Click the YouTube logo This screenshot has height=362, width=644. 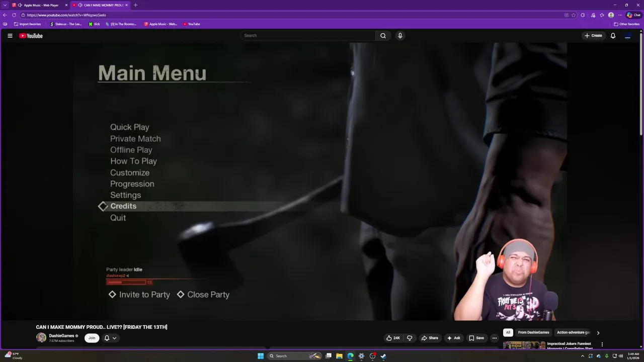click(x=31, y=36)
